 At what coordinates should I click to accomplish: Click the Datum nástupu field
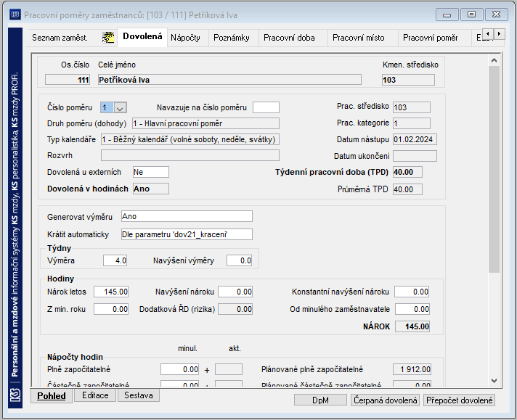click(x=415, y=139)
